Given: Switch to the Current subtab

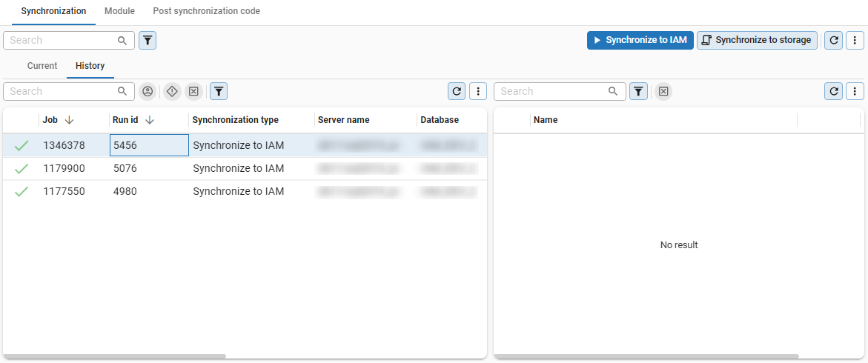Looking at the screenshot, I should pyautogui.click(x=42, y=66).
